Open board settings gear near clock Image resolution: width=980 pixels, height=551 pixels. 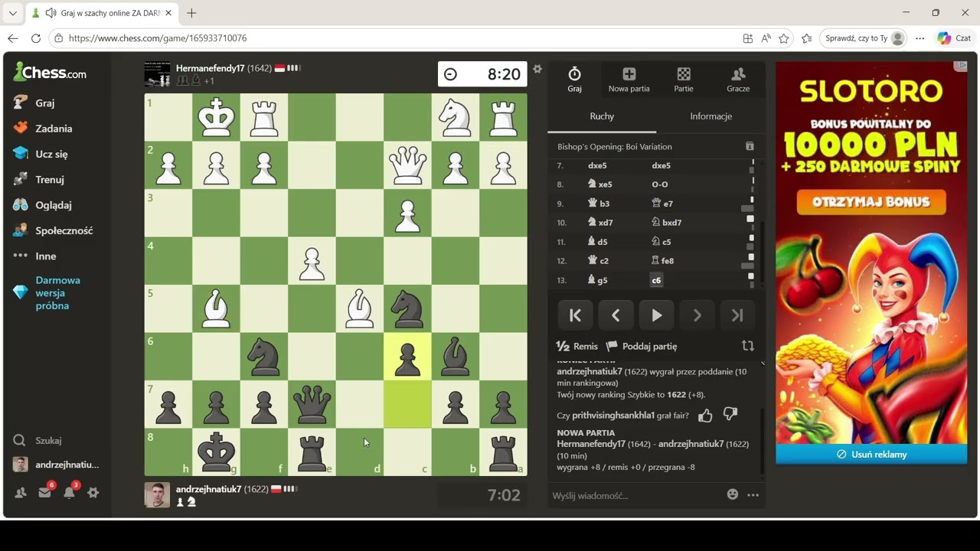537,69
